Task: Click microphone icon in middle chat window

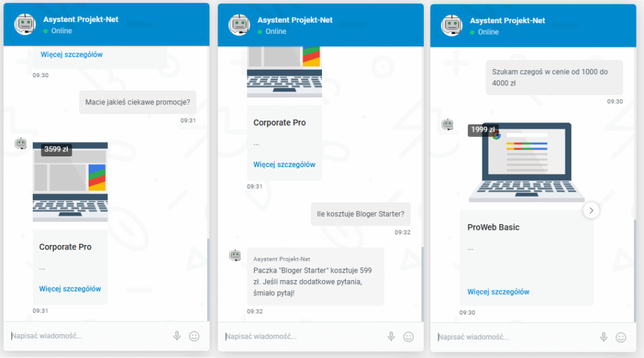Action: pyautogui.click(x=391, y=337)
